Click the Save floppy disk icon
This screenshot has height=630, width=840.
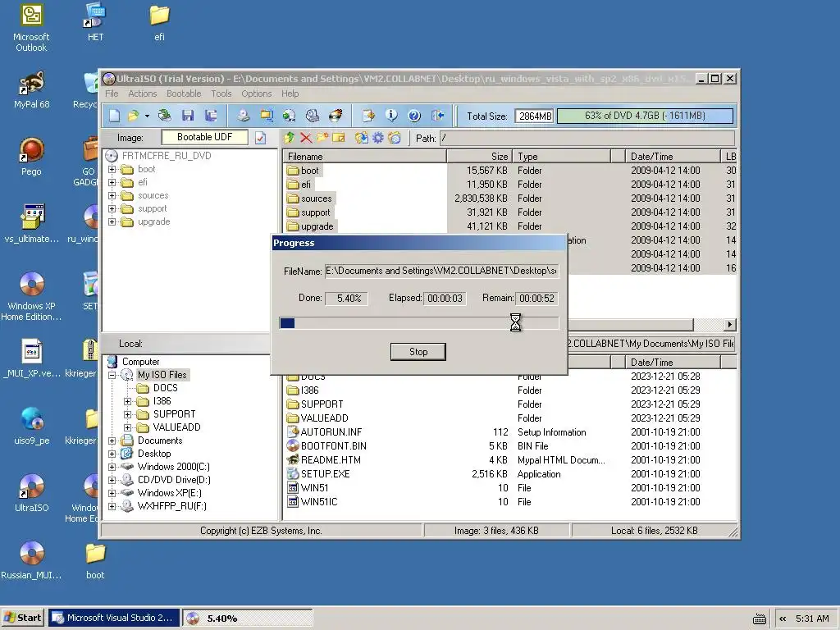[188, 115]
